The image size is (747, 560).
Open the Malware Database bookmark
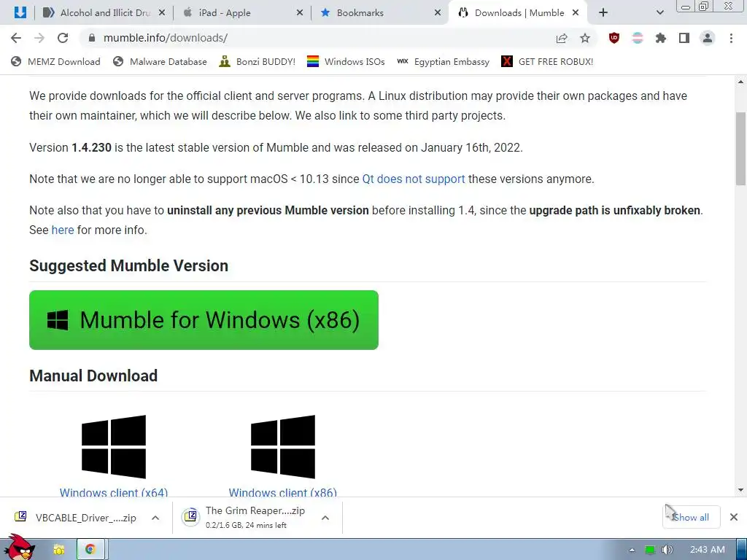click(x=160, y=61)
